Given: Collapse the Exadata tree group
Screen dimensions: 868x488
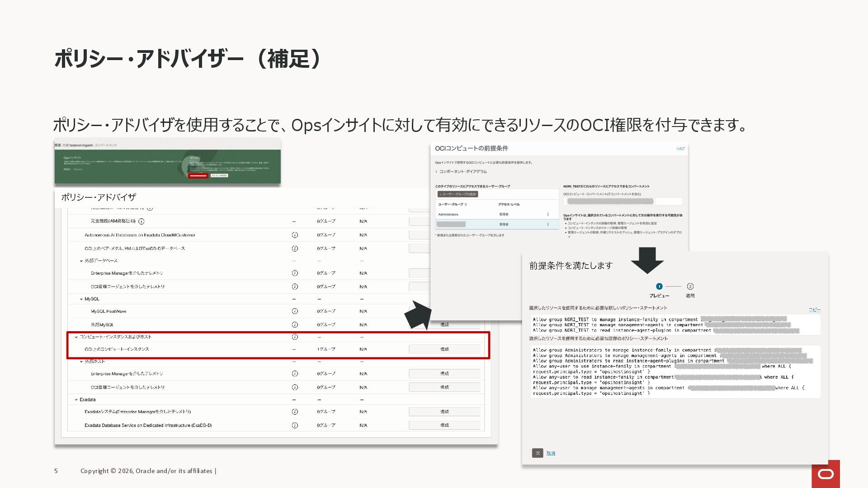Looking at the screenshot, I should [76, 400].
